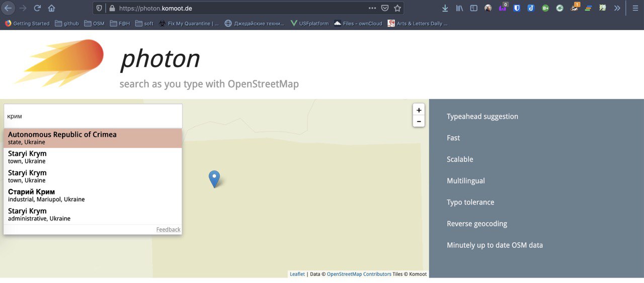Click Minutely up to date OSM data
The image size is (644, 283).
pos(495,245)
